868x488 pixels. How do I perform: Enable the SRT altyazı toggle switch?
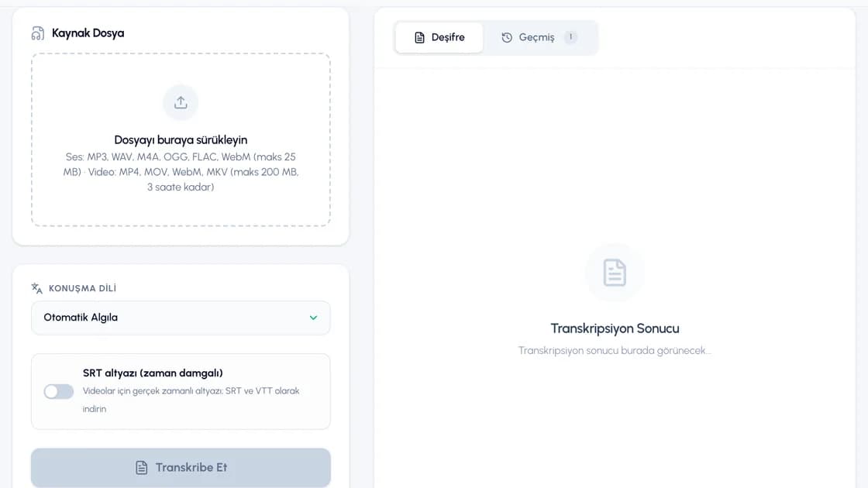tap(59, 392)
